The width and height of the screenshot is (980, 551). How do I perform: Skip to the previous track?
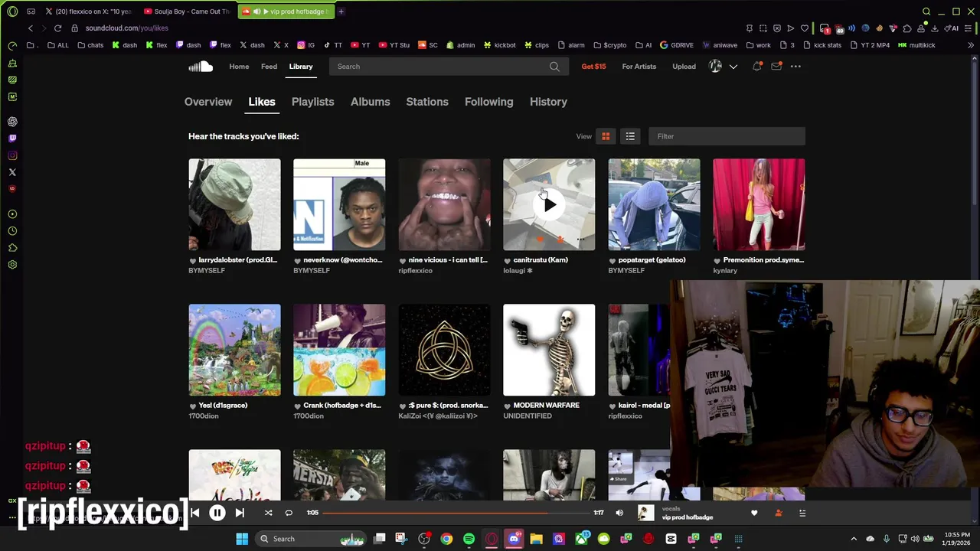pyautogui.click(x=195, y=513)
